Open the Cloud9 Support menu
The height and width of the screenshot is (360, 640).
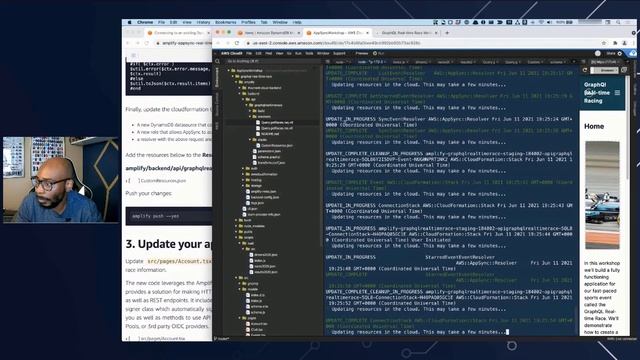point(339,53)
